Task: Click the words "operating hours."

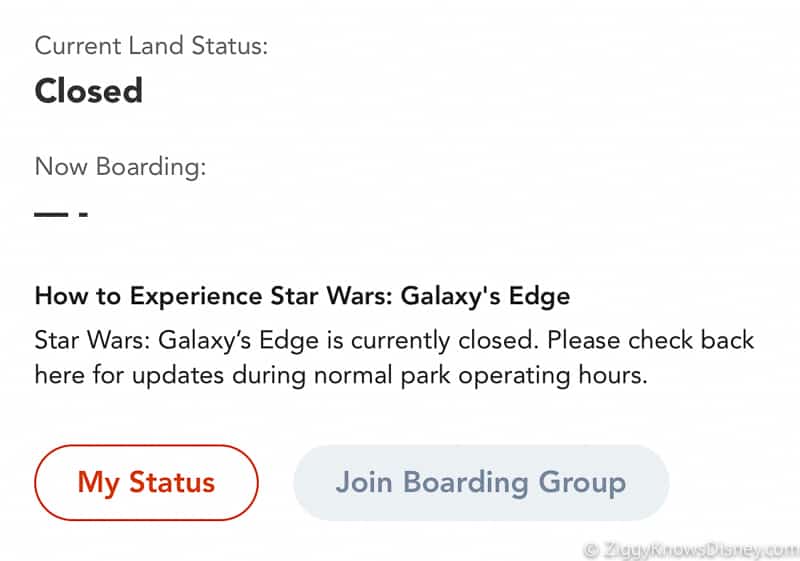Action: click(x=553, y=376)
